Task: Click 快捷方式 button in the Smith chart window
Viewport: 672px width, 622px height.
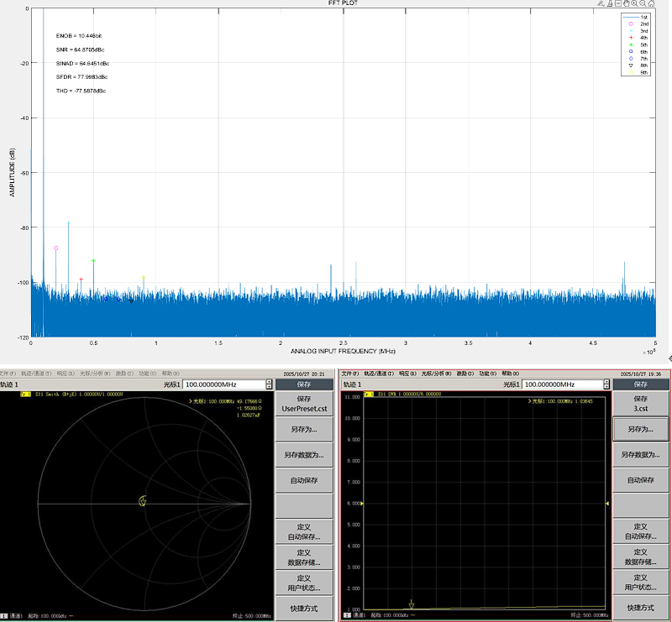Action: (x=302, y=608)
